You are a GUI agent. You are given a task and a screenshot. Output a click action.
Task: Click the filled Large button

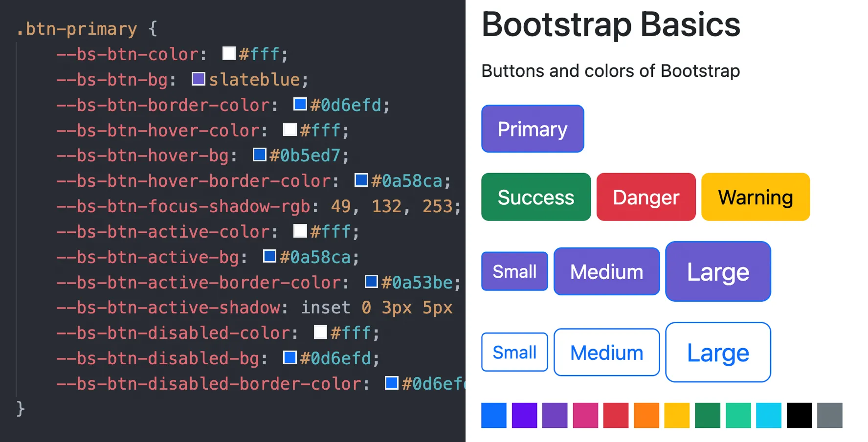(x=717, y=271)
